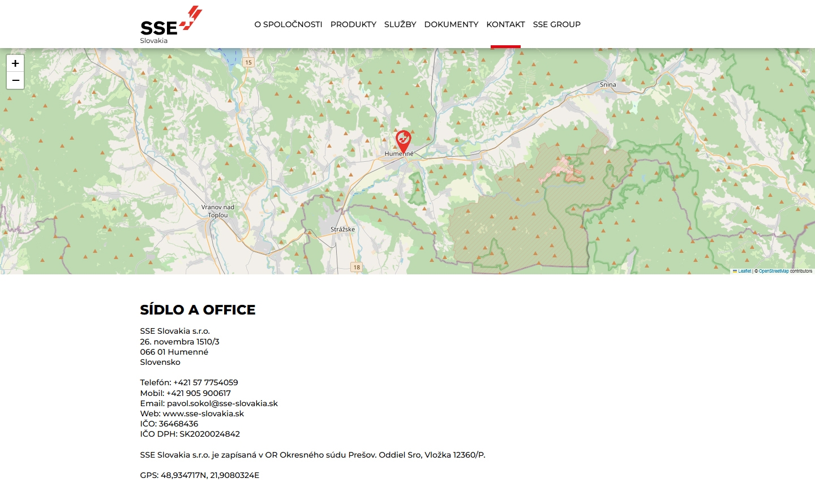Image resolution: width=815 pixels, height=504 pixels.
Task: Click the company name SSE Slovakia s.r.o.
Action: [175, 331]
